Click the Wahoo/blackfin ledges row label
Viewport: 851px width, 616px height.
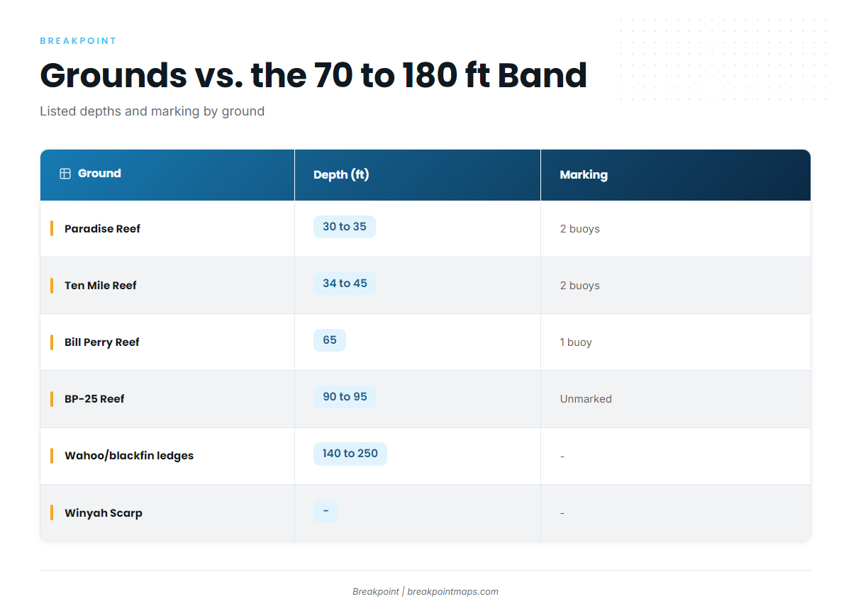[129, 456]
